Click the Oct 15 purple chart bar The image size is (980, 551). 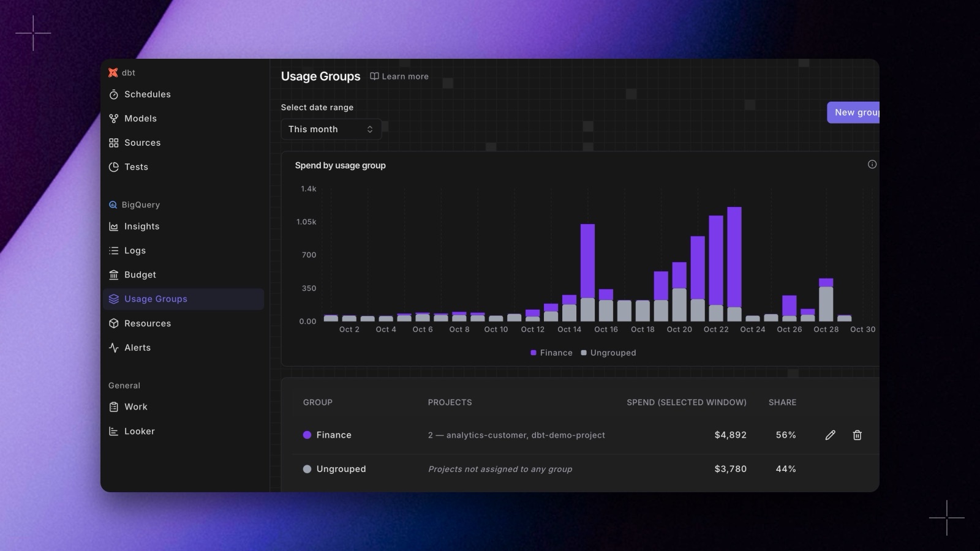click(587, 261)
